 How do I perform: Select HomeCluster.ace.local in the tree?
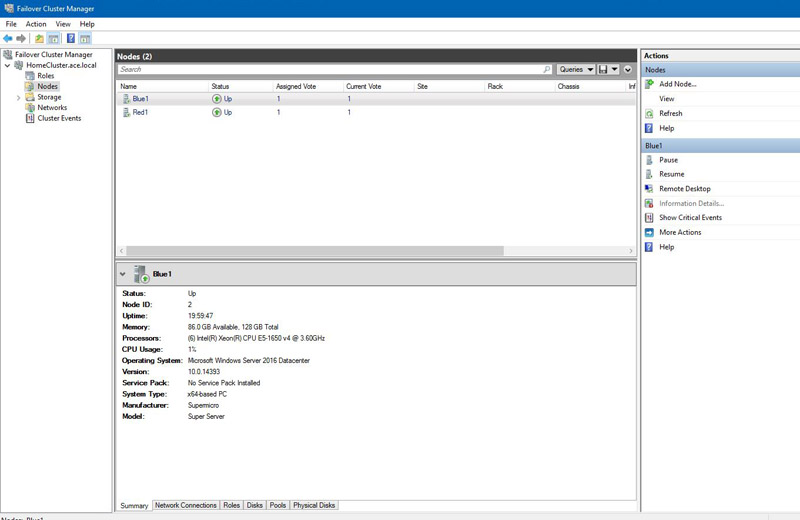coord(61,65)
